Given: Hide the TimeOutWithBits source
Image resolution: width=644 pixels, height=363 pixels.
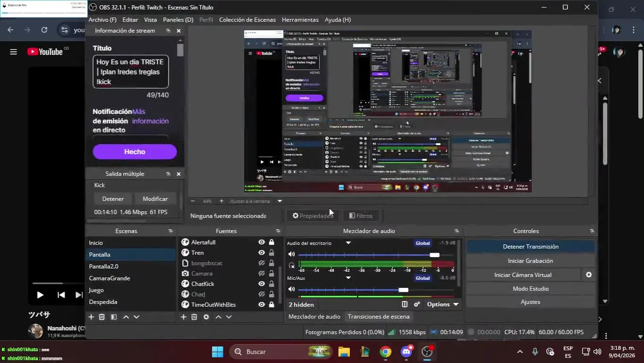Looking at the screenshot, I should click(262, 305).
